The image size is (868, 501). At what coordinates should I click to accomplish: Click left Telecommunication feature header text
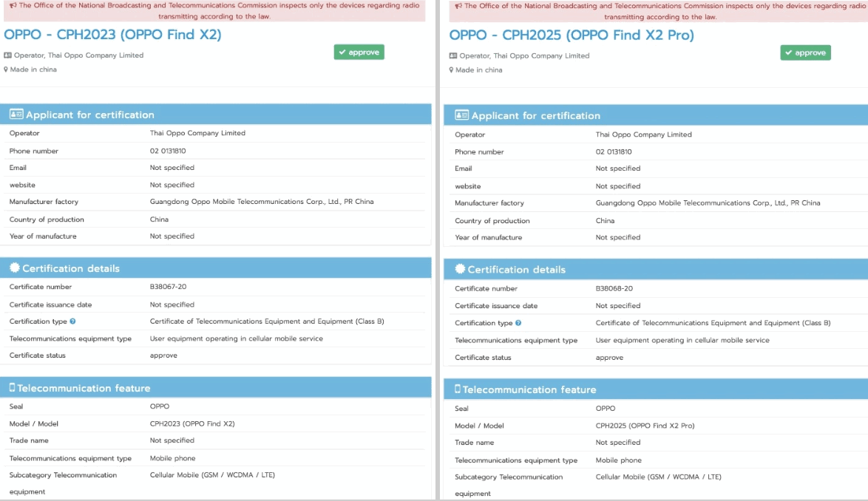pos(84,388)
